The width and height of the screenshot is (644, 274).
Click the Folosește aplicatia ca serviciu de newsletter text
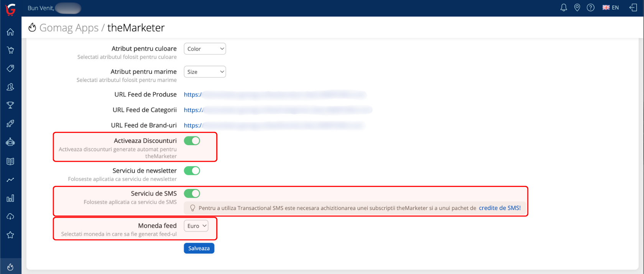[122, 179]
